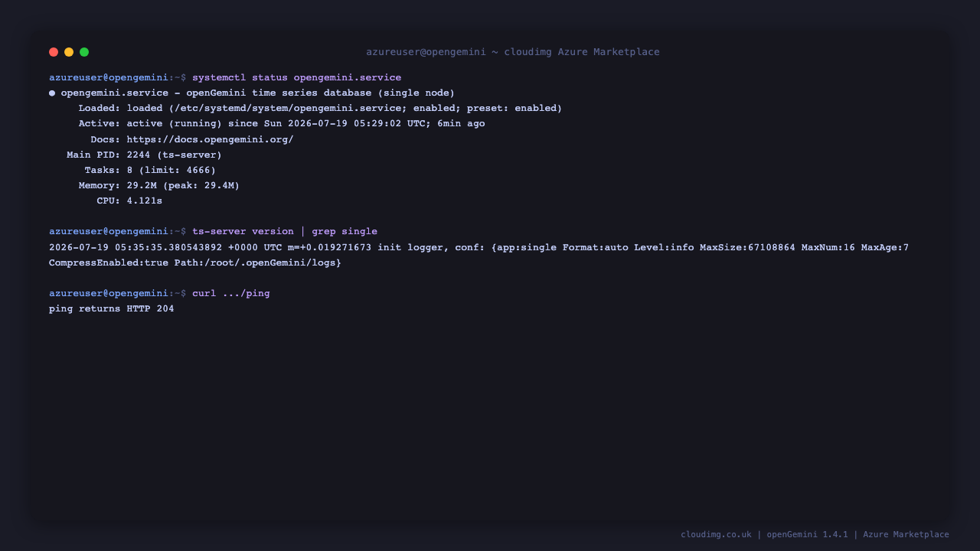Click the opengemini.service description line
980x551 pixels.
(258, 93)
